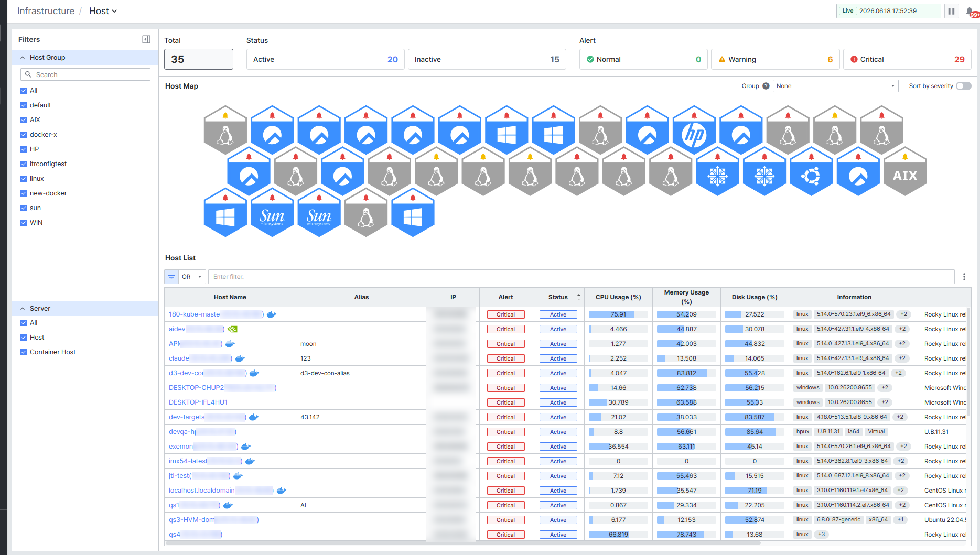Click the Group help question icon
Screen dimensions: 980x555
coord(766,86)
